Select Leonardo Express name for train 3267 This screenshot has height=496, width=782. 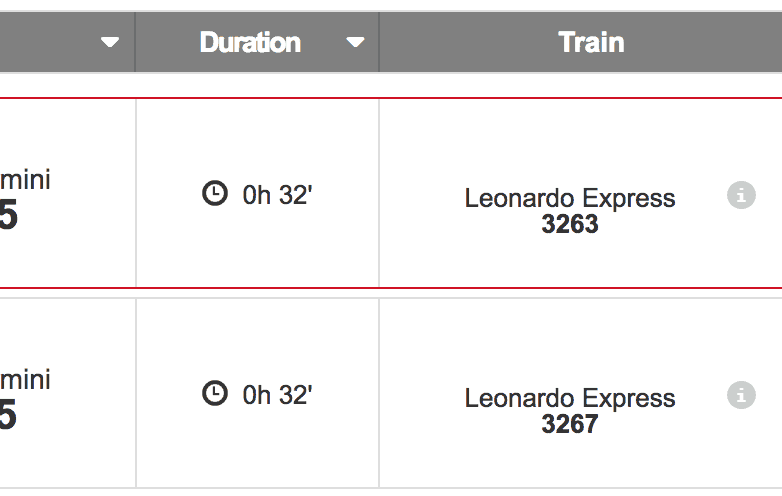tap(570, 398)
